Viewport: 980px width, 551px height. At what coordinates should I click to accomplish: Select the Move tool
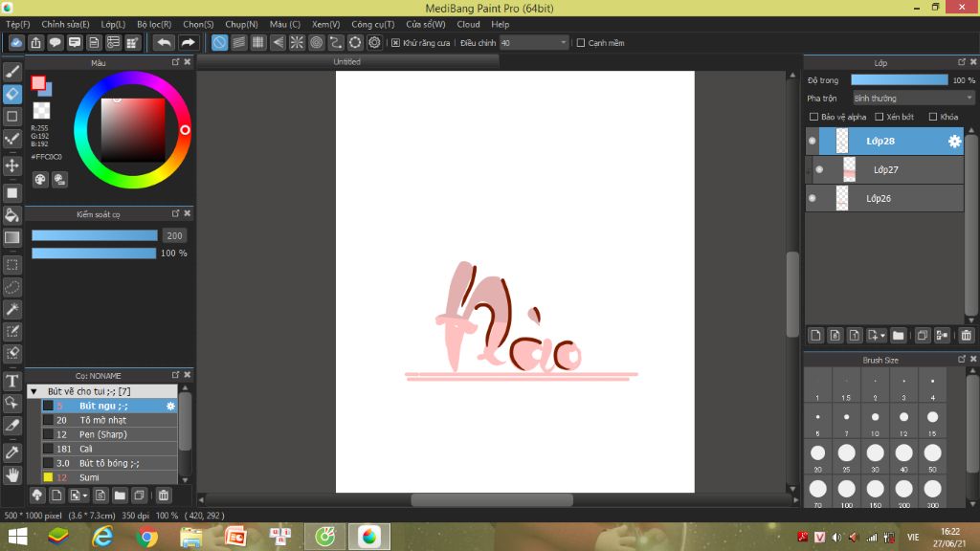(x=11, y=165)
